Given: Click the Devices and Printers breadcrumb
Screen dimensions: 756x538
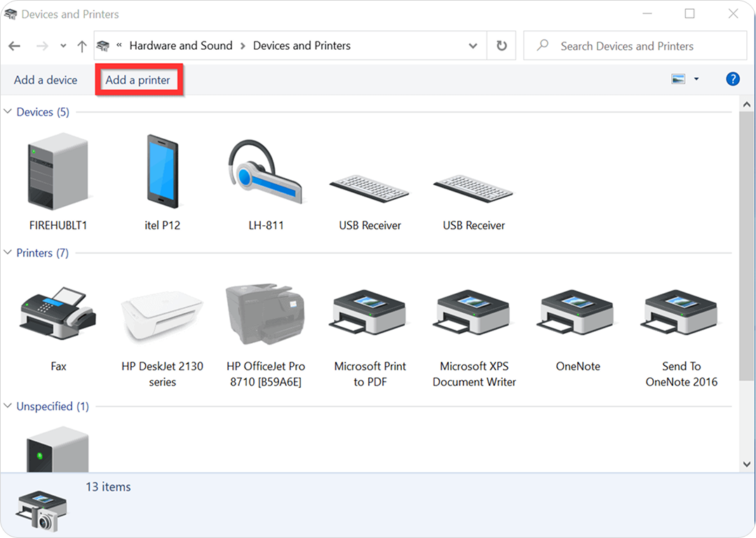Looking at the screenshot, I should [302, 46].
